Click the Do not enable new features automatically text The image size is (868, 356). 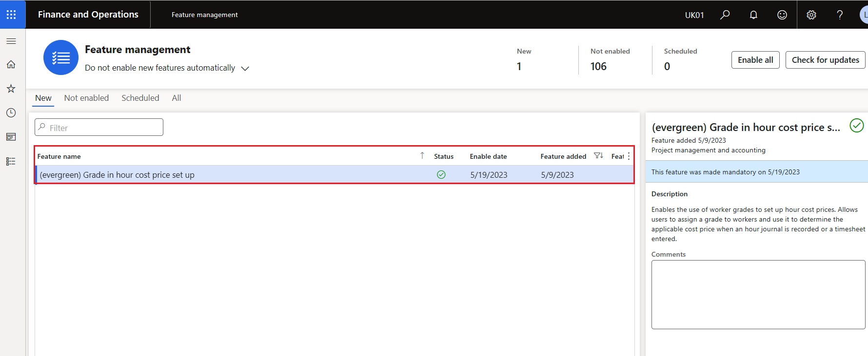pyautogui.click(x=160, y=68)
